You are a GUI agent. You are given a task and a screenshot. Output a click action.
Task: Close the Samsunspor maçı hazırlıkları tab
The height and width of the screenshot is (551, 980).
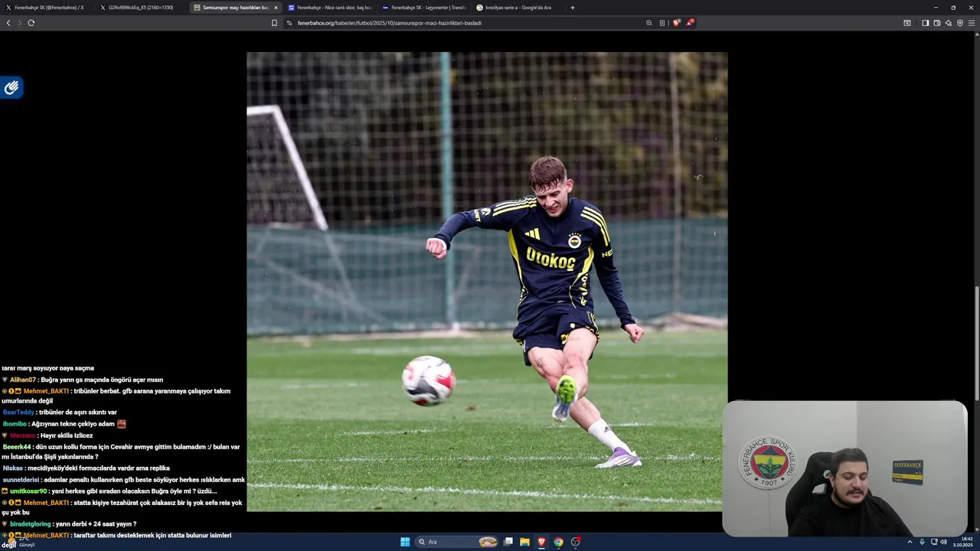276,8
